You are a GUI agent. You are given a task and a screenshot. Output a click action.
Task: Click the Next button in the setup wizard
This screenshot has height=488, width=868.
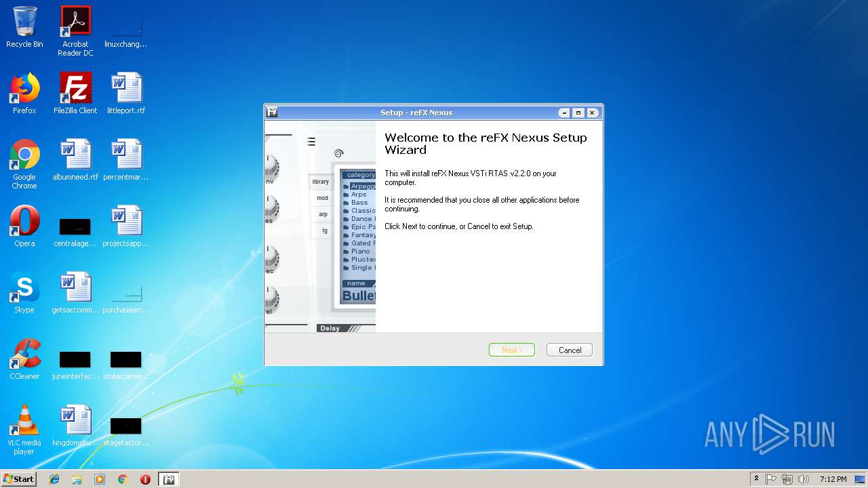coord(511,350)
